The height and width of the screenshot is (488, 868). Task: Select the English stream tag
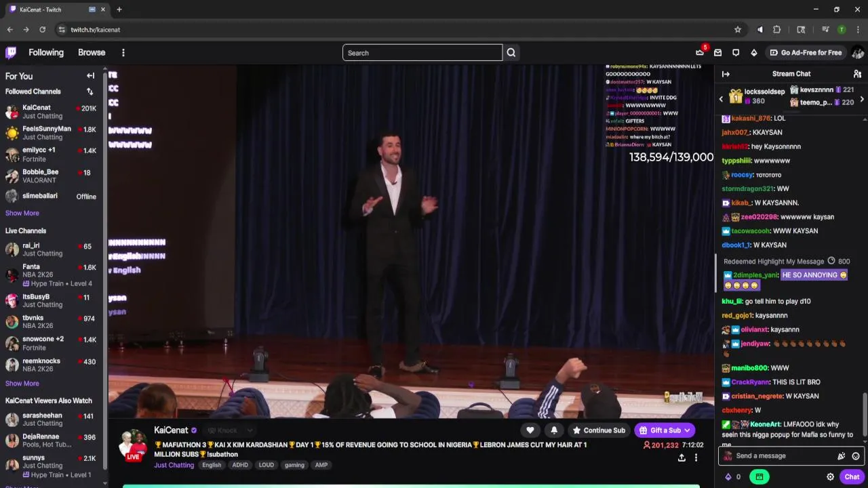pos(212,465)
